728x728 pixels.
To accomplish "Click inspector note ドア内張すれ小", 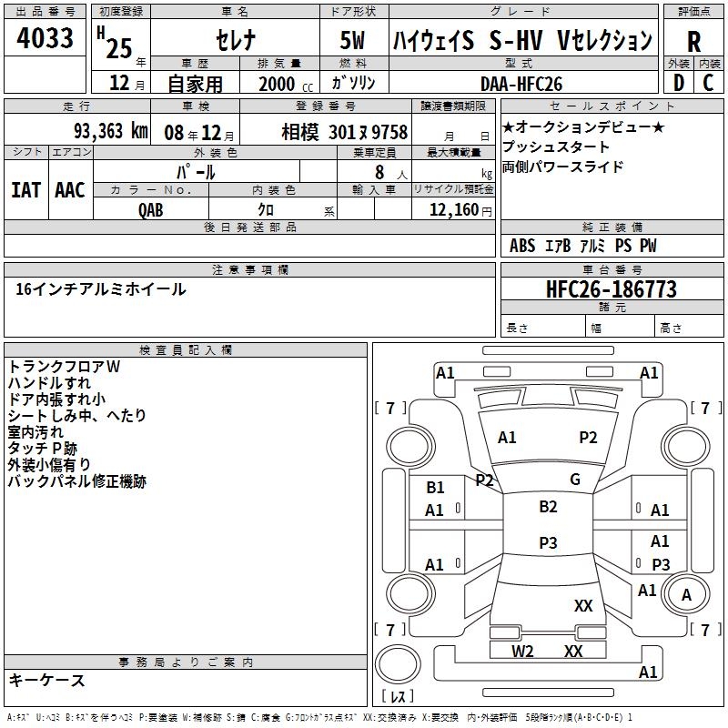I will (x=56, y=399).
